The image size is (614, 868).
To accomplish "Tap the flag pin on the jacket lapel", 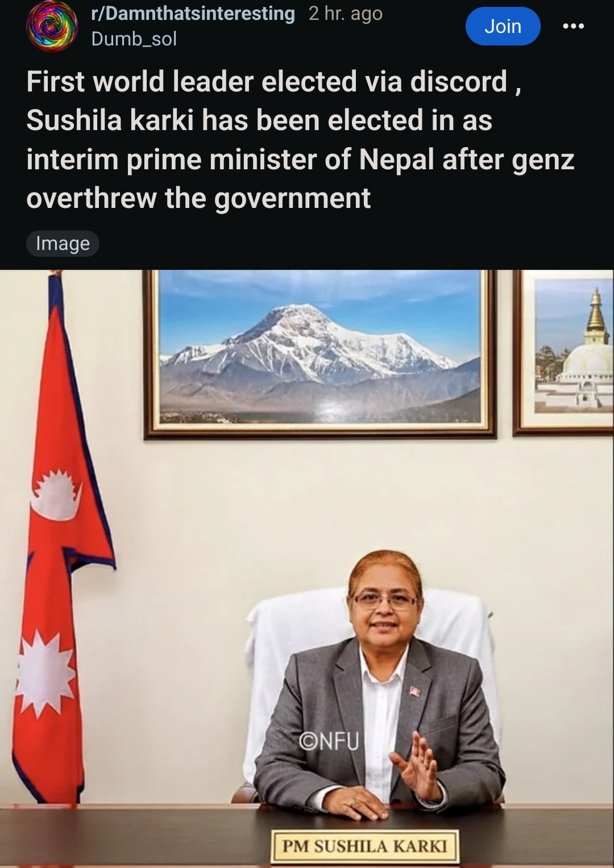I will (414, 691).
